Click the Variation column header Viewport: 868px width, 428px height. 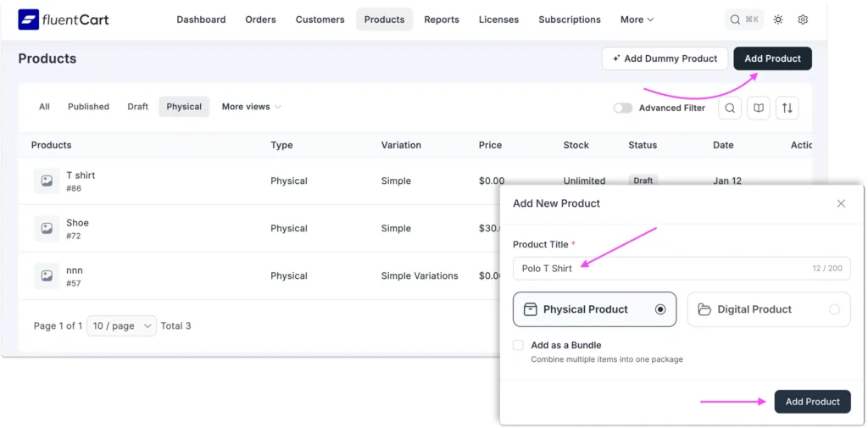[x=401, y=145]
